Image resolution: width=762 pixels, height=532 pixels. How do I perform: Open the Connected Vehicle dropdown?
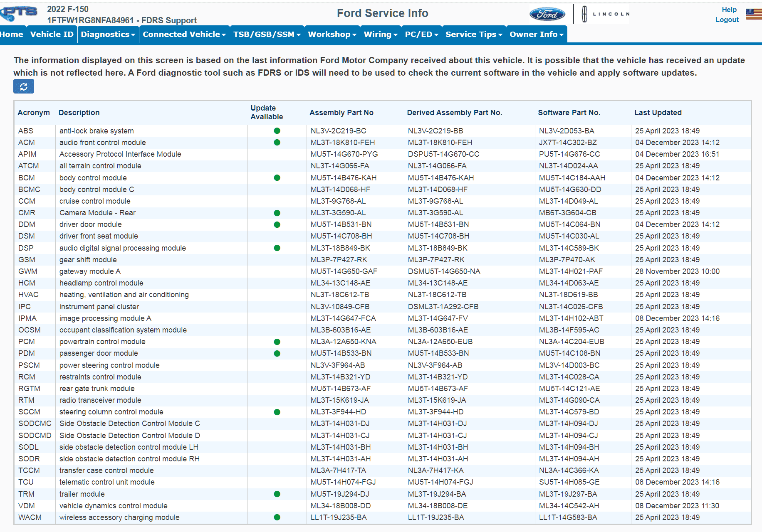coord(184,34)
